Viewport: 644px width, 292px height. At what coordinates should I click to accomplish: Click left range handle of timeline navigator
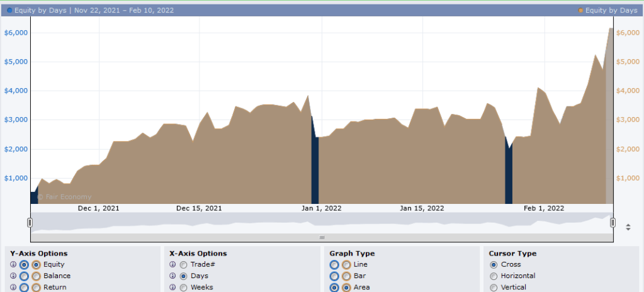tap(30, 223)
